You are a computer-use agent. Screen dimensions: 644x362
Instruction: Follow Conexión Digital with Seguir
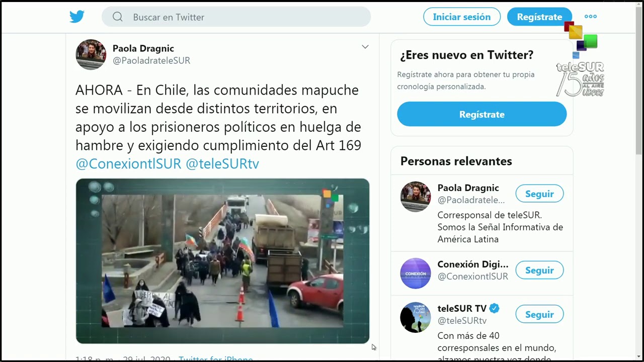tap(539, 270)
